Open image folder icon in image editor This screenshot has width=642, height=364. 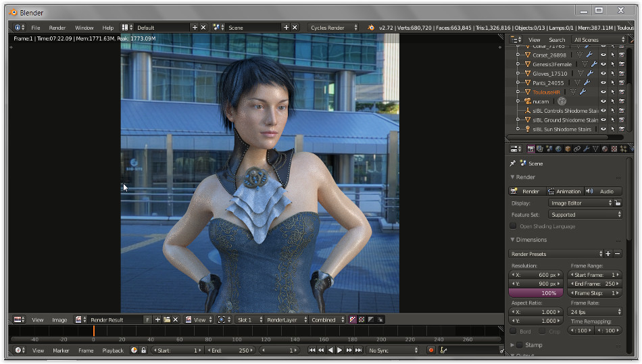coord(166,319)
